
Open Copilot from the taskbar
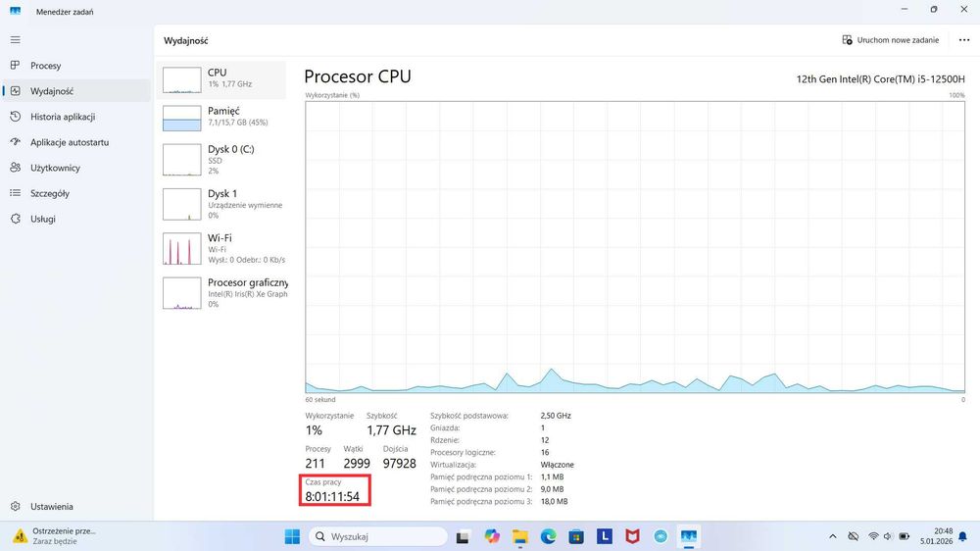492,536
